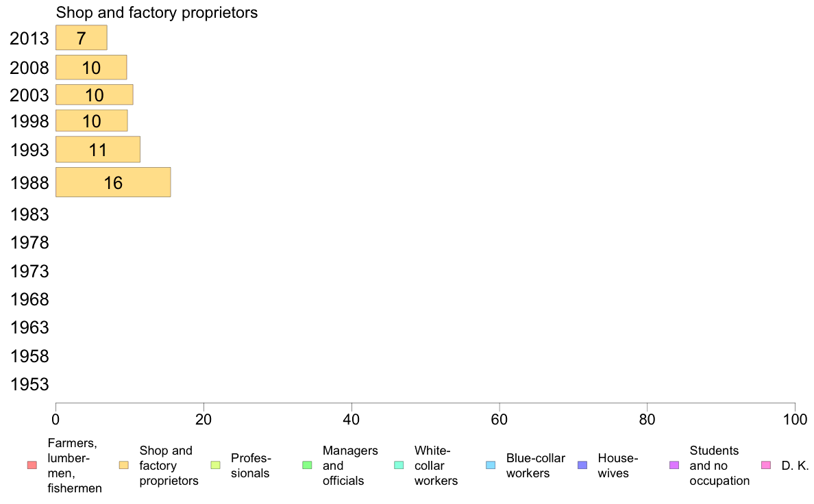Screen dimensions: 814x504
Task: Select the Housewives purple-blue legend swatch
Action: pos(582,466)
